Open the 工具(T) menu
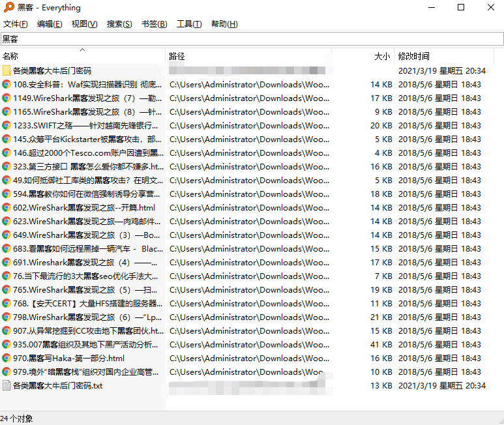Viewport: 504px width, 425px height. tap(189, 24)
